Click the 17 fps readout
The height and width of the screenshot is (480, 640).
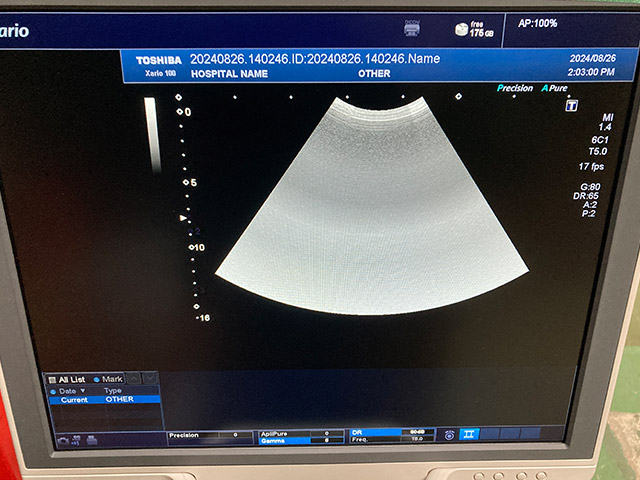591,167
